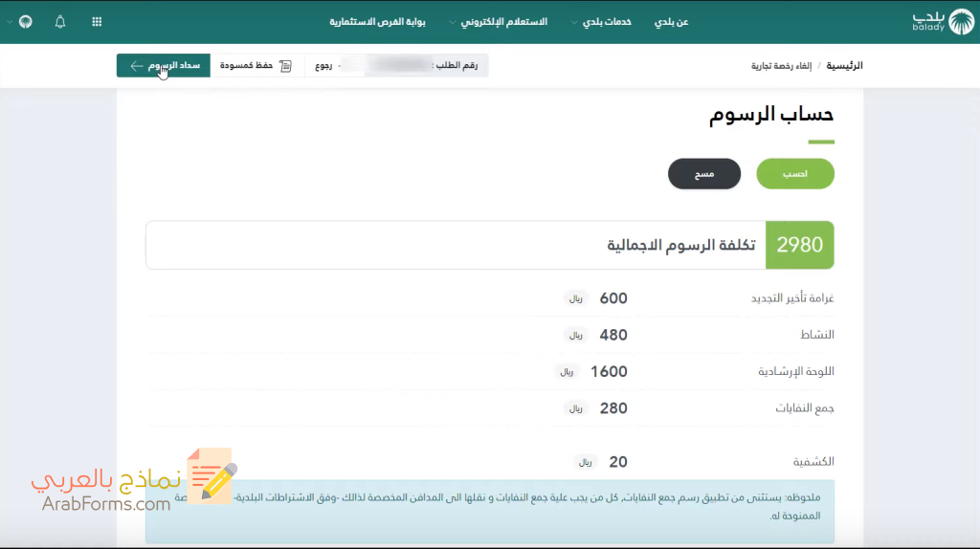Select the 280 waste collection amount
The height and width of the screenshot is (549, 980).
613,408
